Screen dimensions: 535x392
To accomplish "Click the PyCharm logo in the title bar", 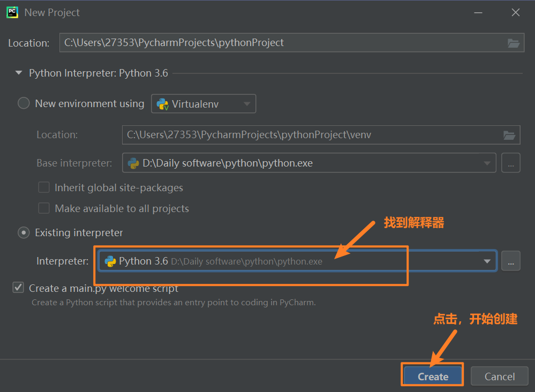I will point(12,12).
